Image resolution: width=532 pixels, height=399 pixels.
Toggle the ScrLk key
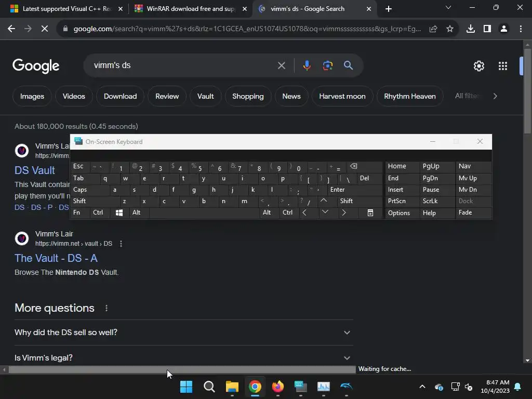point(437,201)
